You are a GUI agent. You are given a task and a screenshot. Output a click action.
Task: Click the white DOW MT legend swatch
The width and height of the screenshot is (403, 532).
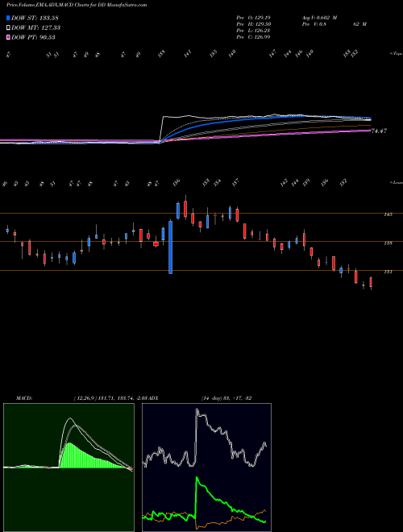[8, 27]
